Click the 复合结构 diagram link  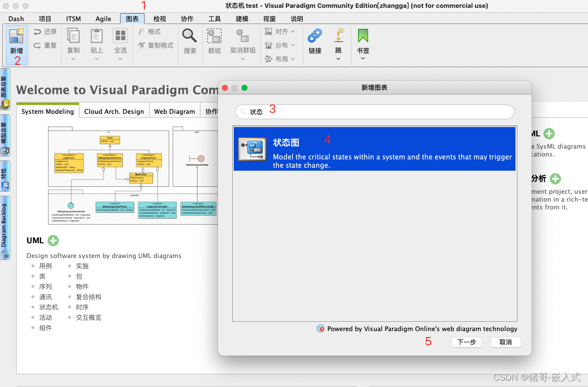[89, 297]
